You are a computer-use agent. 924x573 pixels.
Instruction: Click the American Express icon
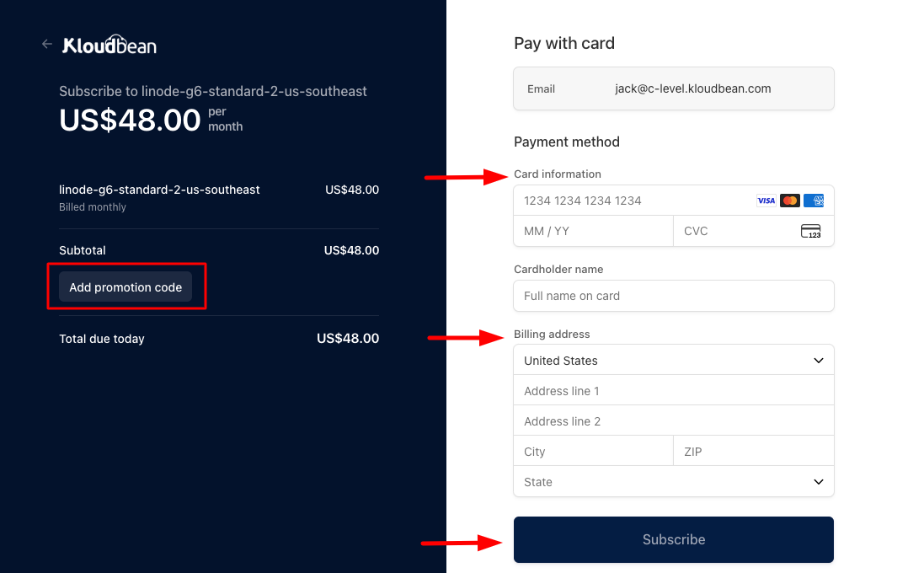tap(814, 201)
